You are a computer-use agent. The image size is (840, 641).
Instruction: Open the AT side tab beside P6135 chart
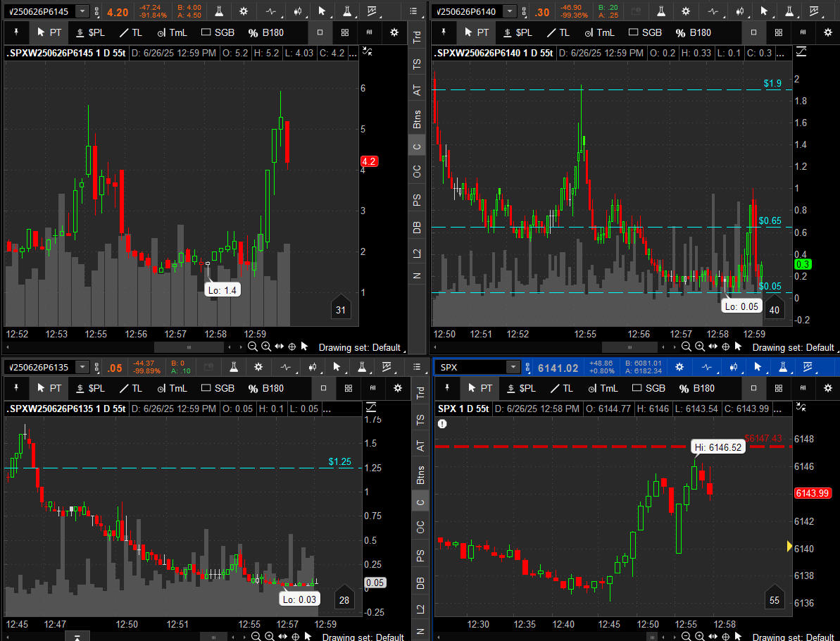point(420,446)
